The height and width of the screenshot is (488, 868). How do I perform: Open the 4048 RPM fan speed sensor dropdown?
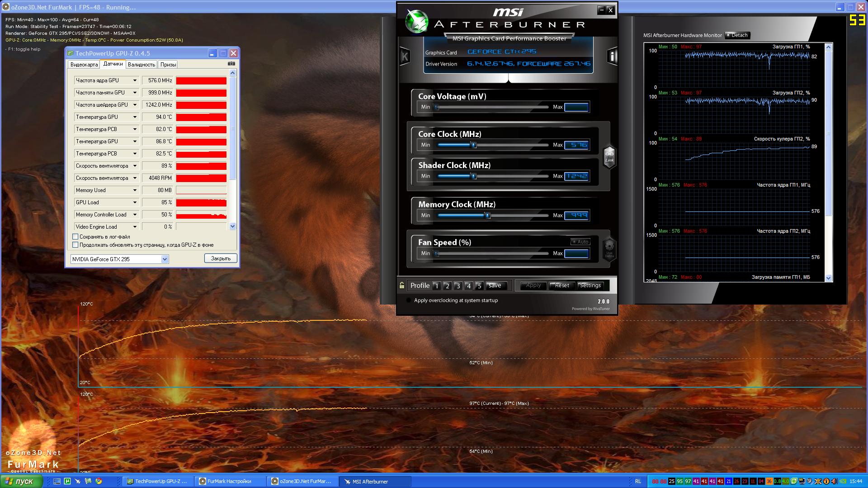coord(135,178)
